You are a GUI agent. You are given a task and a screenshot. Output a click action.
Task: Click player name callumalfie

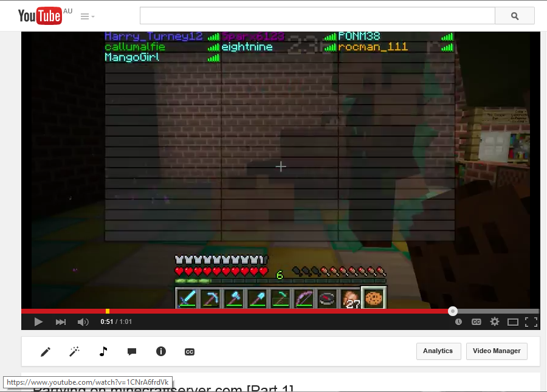click(135, 47)
